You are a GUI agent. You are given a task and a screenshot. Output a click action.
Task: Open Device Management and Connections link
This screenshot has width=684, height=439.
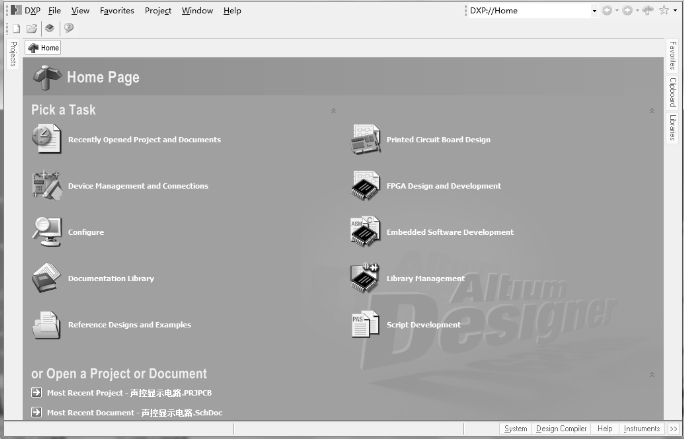[x=138, y=186]
